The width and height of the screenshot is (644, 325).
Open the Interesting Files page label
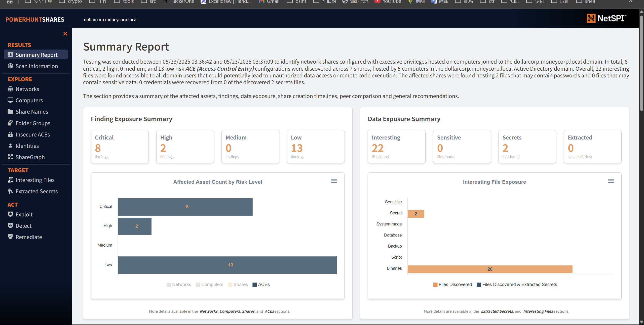coord(35,180)
